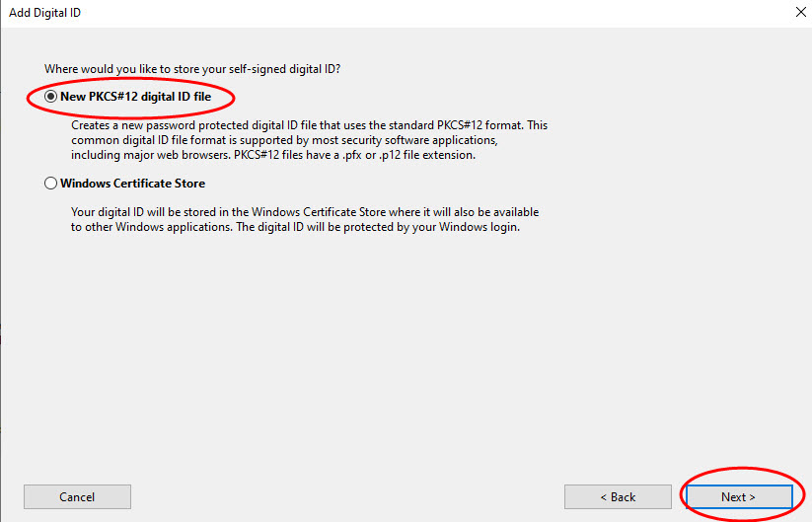Select the New PKCS#12 digital ID file radio button
Viewport: 812px width, 522px height.
point(50,98)
